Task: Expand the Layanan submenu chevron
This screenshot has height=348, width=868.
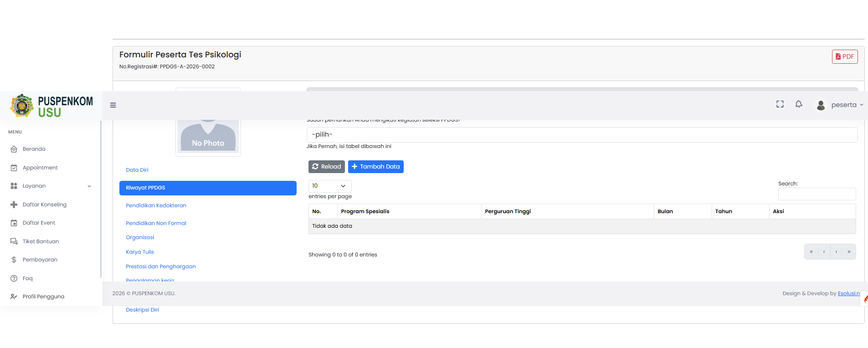Action: tap(89, 186)
